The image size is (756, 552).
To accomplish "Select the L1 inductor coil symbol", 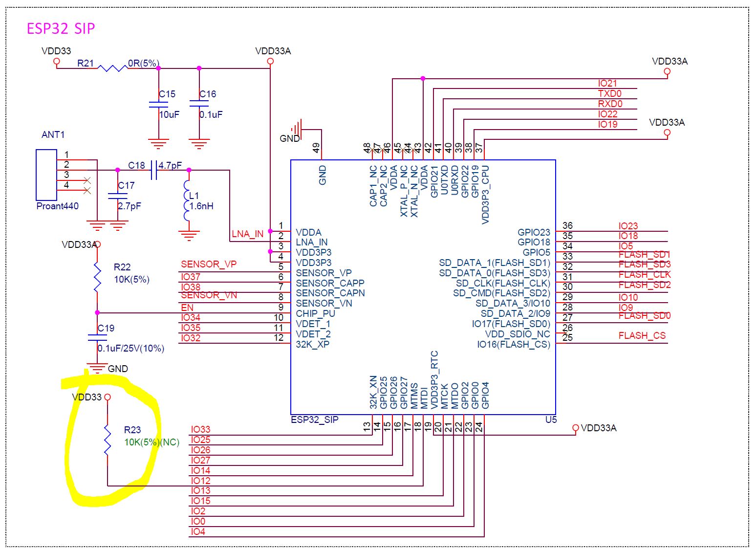I will pyautogui.click(x=187, y=201).
